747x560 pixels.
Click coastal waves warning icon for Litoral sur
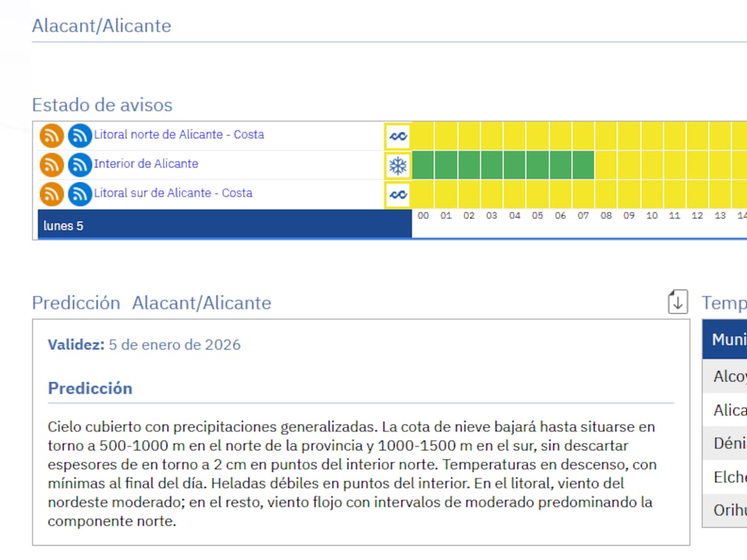pyautogui.click(x=398, y=195)
